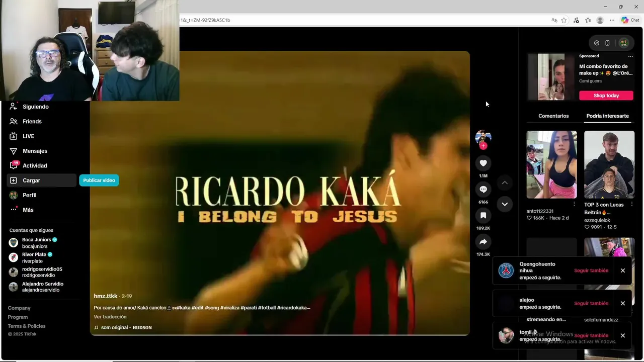Click the browser translate page icon
This screenshot has width=644, height=362.
click(554, 20)
